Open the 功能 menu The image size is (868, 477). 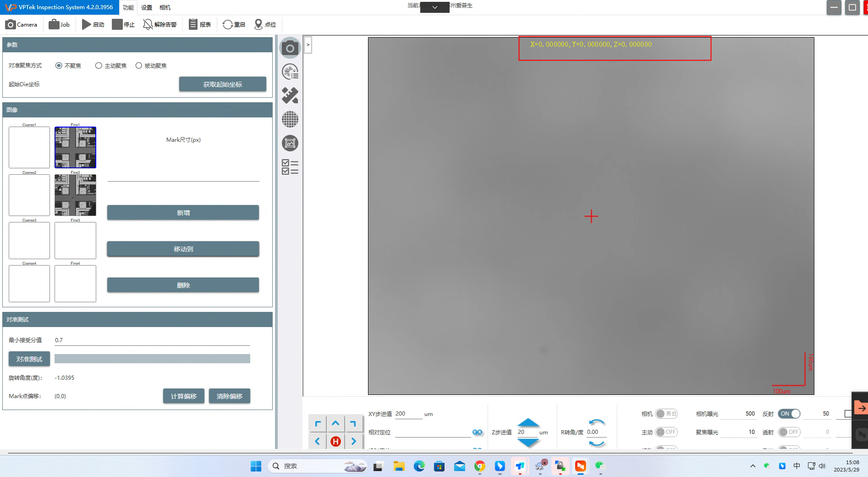(x=128, y=7)
